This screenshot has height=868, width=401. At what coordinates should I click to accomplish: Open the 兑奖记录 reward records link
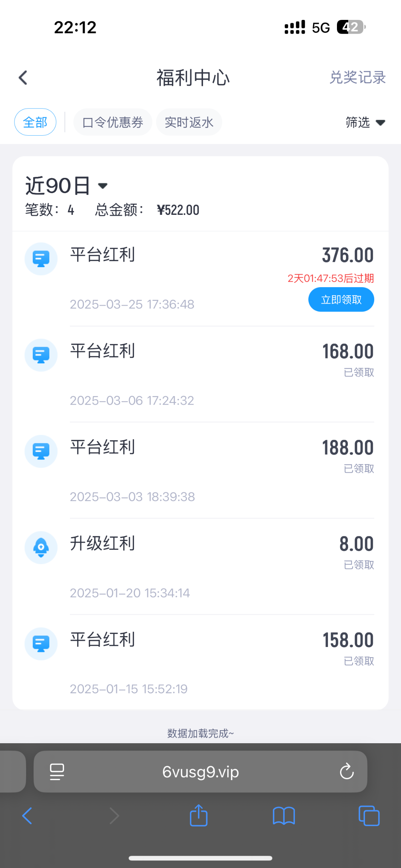(357, 78)
